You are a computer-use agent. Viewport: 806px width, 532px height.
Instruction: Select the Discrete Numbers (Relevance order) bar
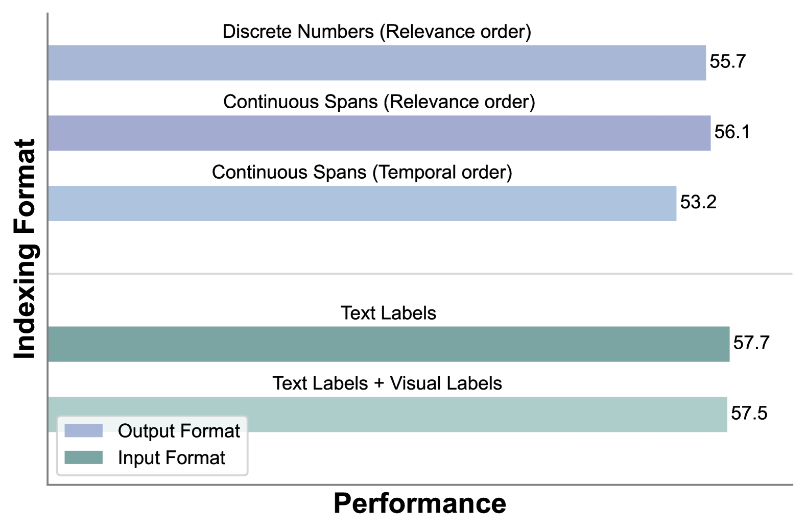pyautogui.click(x=377, y=63)
